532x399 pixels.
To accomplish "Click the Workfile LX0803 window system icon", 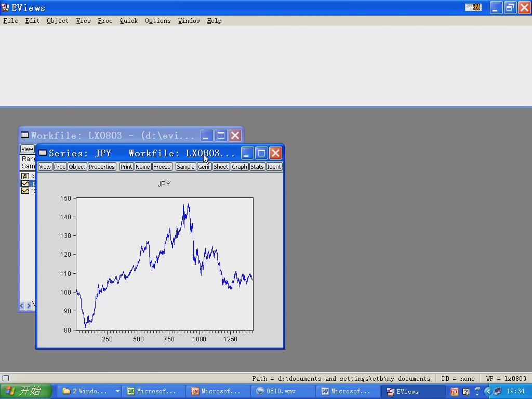I will pos(25,135).
